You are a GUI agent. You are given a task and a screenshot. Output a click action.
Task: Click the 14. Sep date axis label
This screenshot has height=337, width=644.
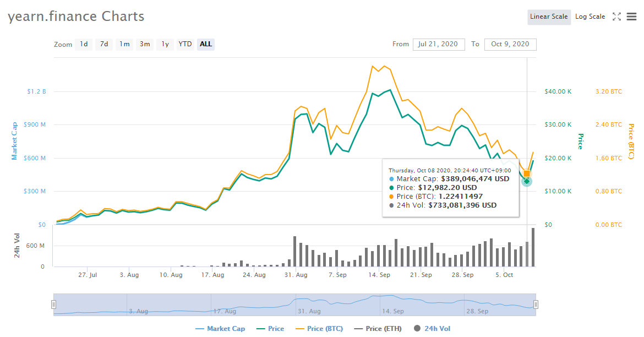pos(379,275)
